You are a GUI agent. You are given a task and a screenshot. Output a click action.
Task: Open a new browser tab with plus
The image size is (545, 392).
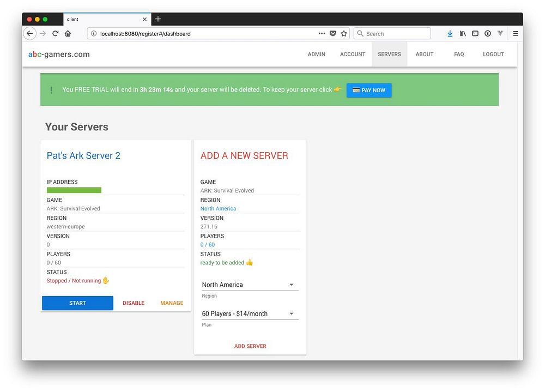[x=158, y=19]
